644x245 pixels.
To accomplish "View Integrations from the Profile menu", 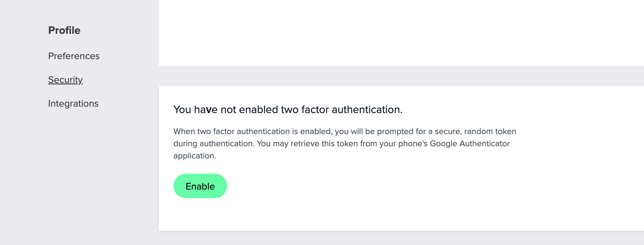I will [x=73, y=103].
